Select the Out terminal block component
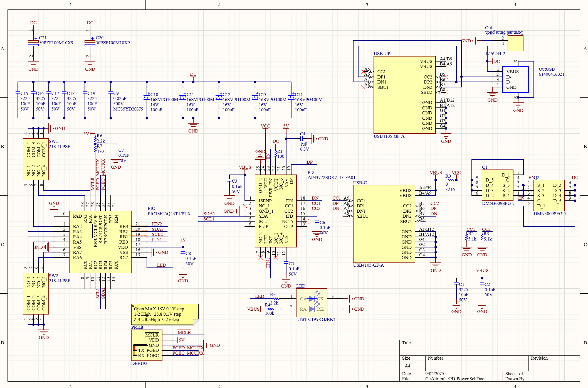 [515, 43]
